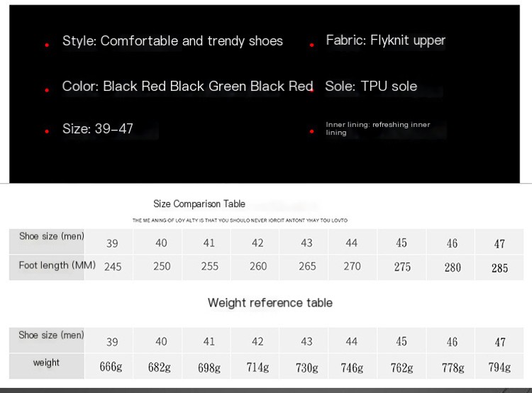Click the 666g weight cell
532x393 pixels.
(111, 367)
